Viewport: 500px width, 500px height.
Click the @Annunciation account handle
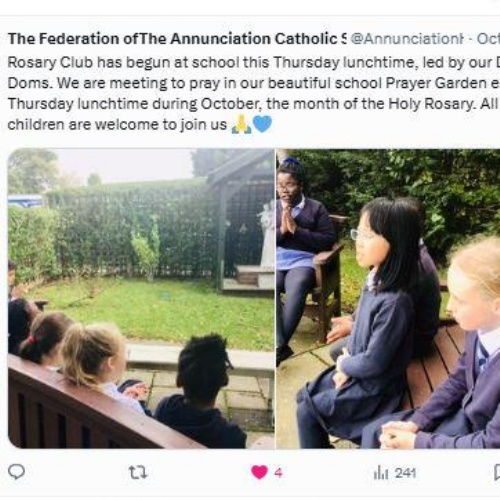click(x=407, y=39)
